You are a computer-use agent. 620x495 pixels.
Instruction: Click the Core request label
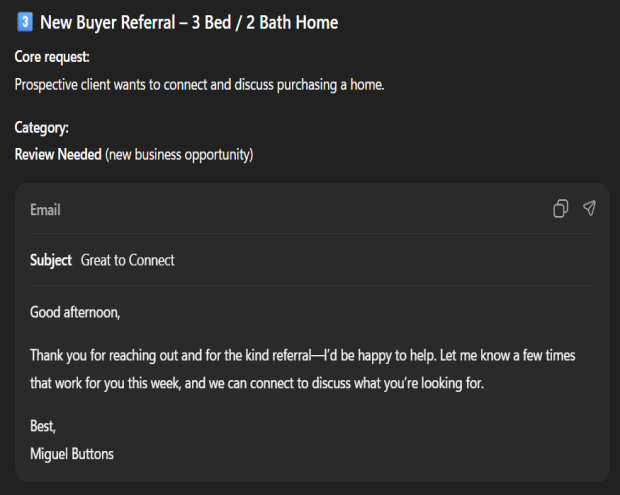(52, 58)
